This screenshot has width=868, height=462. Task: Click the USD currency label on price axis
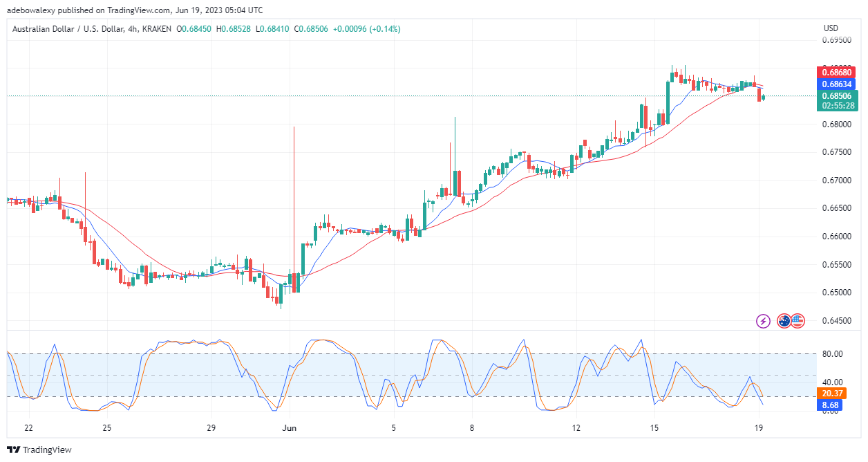pos(831,28)
